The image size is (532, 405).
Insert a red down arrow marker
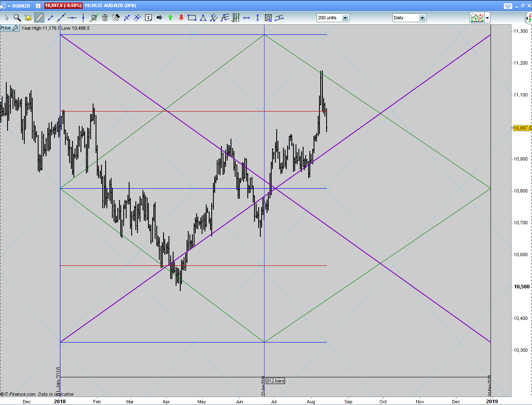pyautogui.click(x=181, y=18)
